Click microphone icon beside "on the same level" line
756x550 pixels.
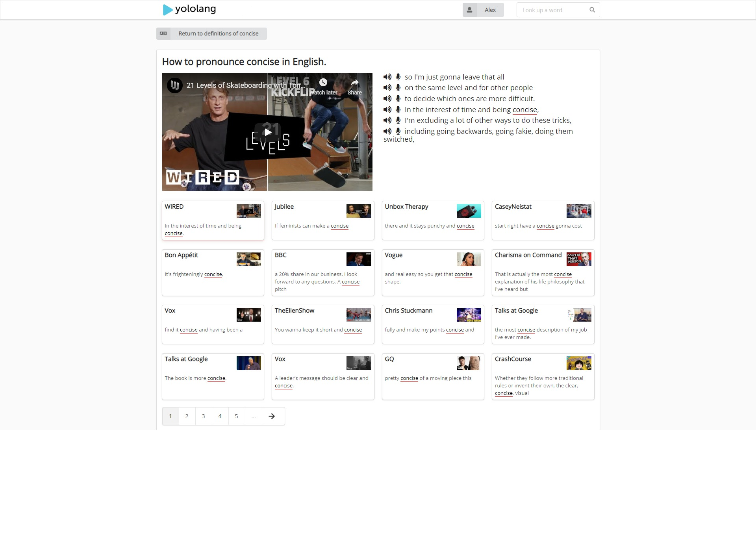coord(398,88)
